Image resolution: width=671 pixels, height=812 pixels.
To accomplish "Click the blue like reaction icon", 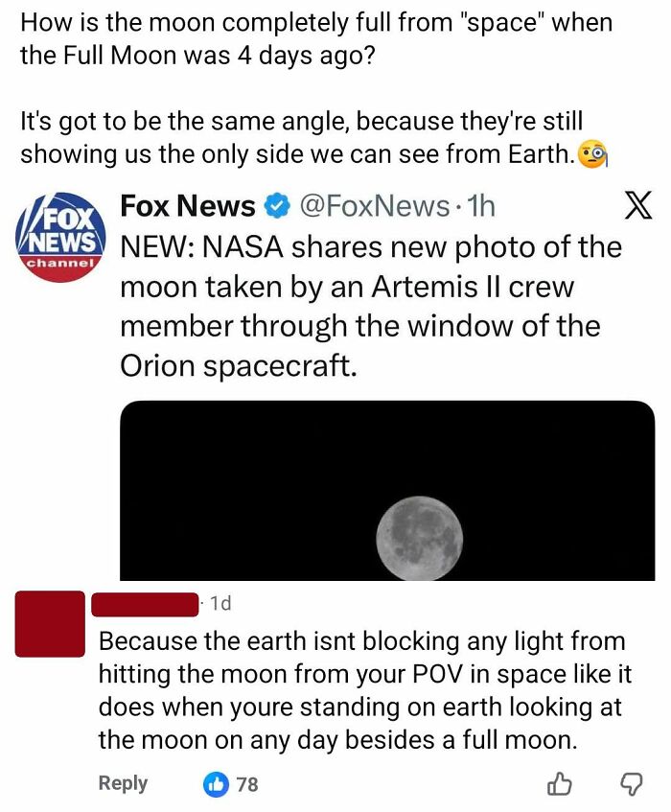I will (x=216, y=783).
